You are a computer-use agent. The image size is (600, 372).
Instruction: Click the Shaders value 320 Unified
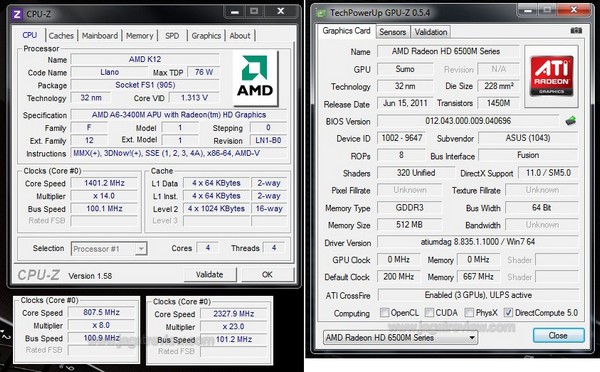click(416, 173)
